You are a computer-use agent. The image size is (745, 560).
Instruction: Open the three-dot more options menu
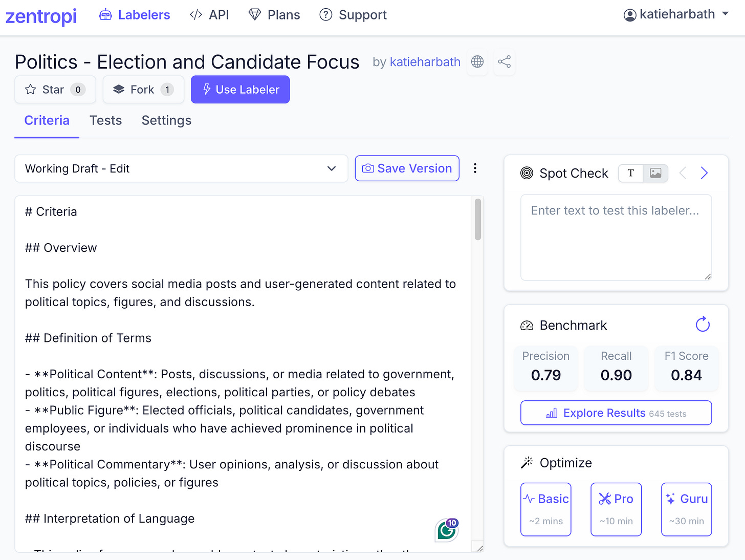[x=475, y=168]
